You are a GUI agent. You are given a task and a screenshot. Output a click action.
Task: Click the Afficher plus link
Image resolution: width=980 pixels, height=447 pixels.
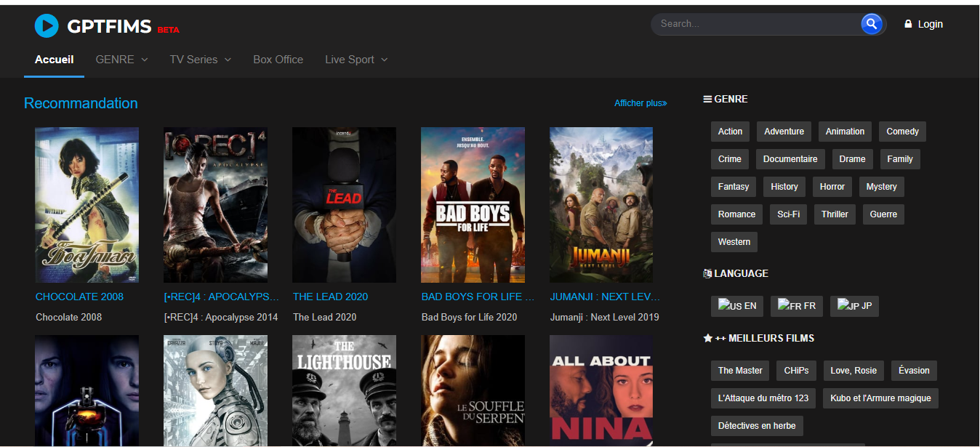(x=640, y=103)
